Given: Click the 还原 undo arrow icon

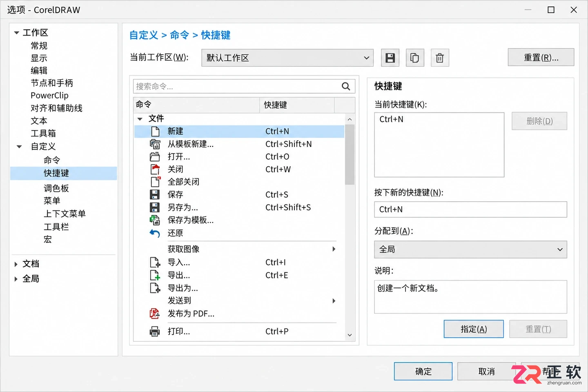Looking at the screenshot, I should [x=154, y=233].
